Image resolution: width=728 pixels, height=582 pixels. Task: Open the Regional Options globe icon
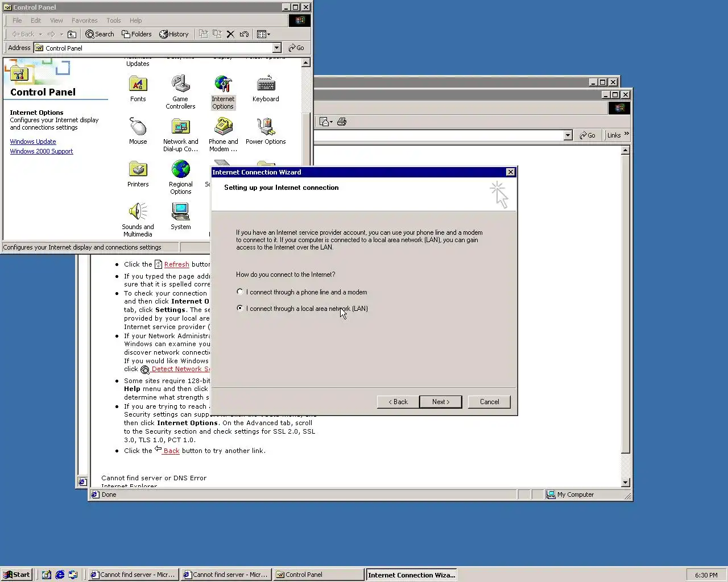click(x=180, y=178)
